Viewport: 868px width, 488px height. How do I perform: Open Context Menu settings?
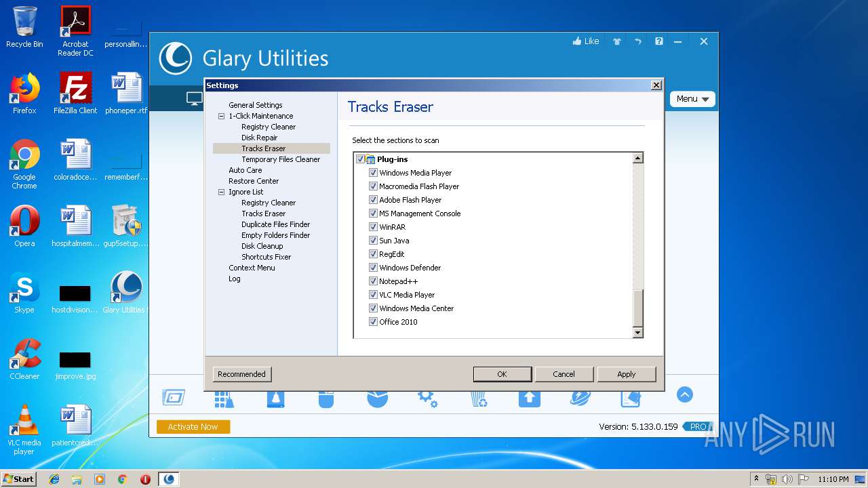[252, 268]
